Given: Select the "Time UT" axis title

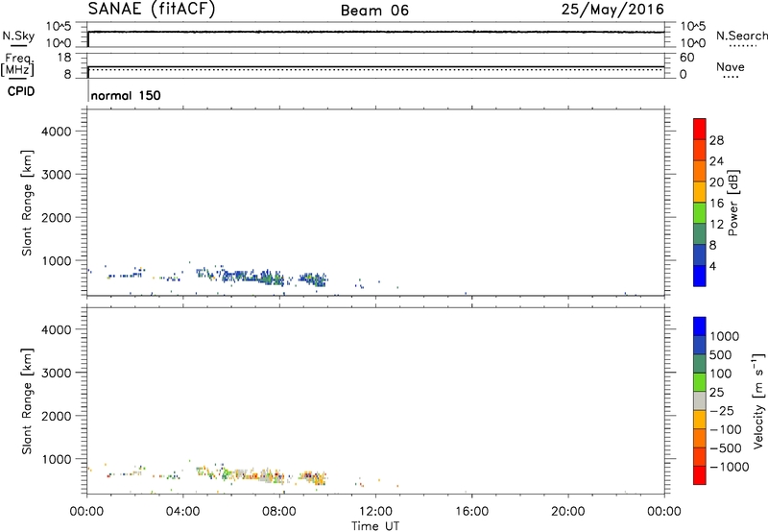Looking at the screenshot, I should 375,526.
